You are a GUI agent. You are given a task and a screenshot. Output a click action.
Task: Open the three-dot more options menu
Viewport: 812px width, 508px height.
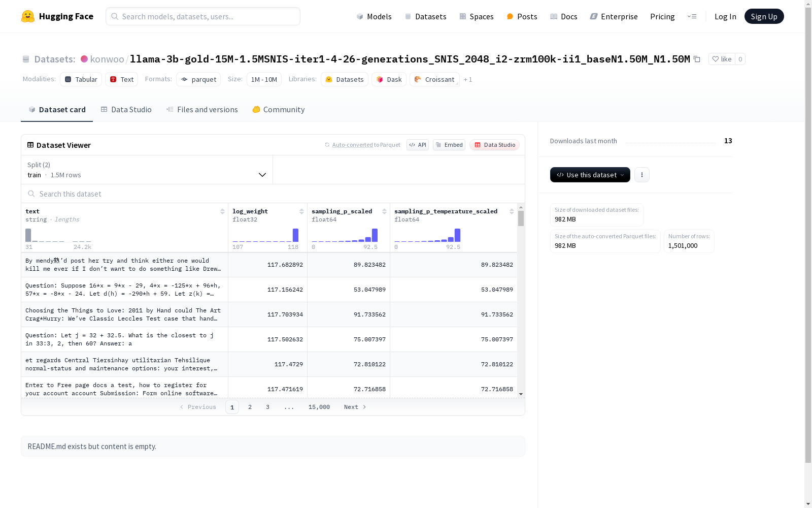(x=642, y=175)
